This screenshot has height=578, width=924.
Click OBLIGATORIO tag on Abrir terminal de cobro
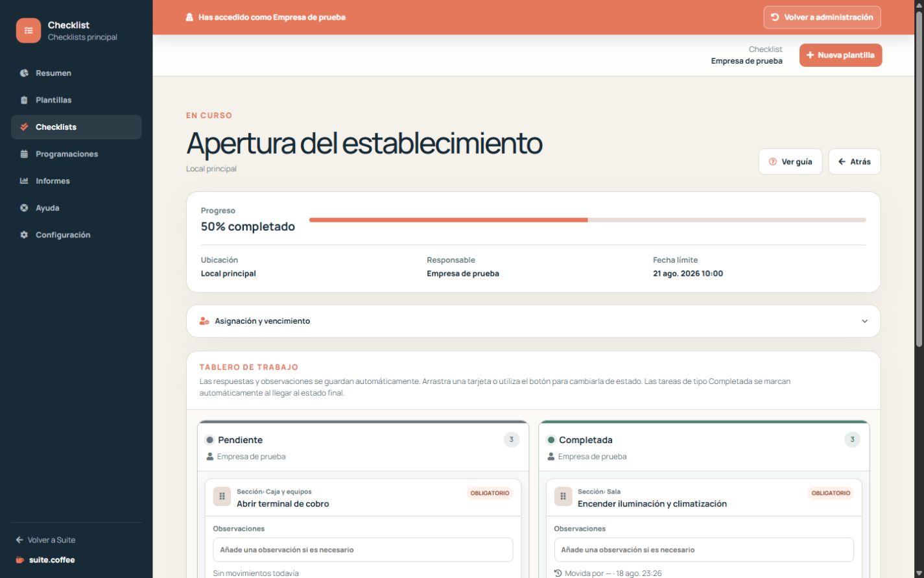coord(490,493)
